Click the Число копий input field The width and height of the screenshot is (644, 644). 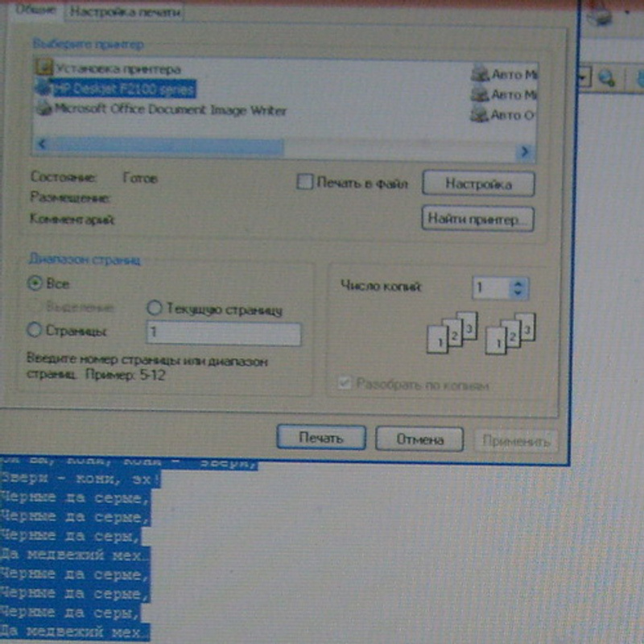pyautogui.click(x=491, y=288)
